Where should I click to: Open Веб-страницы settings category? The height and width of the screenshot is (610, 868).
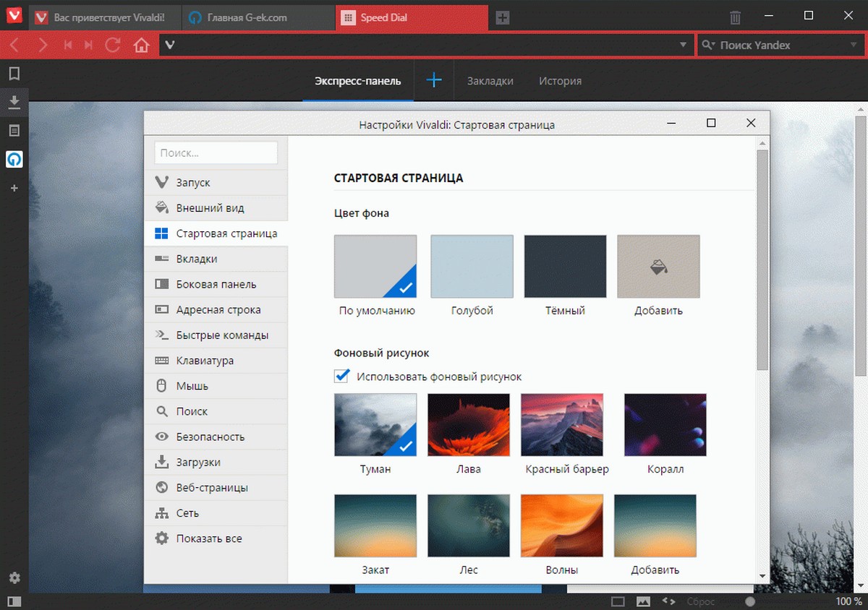tap(216, 488)
